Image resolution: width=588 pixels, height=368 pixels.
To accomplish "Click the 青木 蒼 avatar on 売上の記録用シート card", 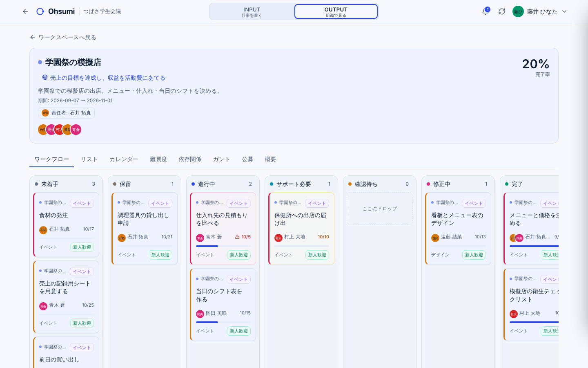I will click(x=43, y=306).
